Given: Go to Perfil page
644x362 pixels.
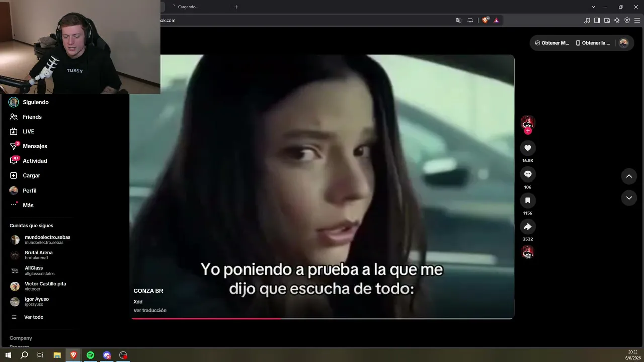Looking at the screenshot, I should pyautogui.click(x=29, y=191).
